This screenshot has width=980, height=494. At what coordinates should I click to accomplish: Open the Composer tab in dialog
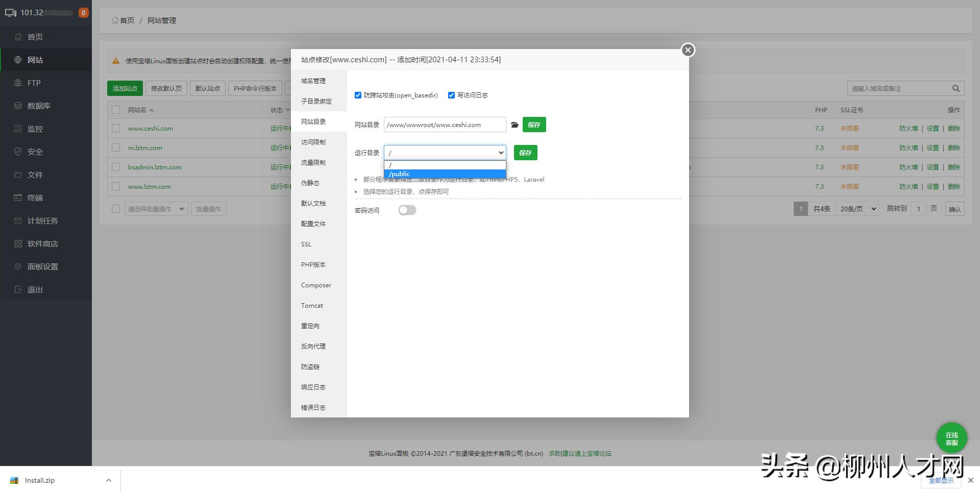[316, 285]
